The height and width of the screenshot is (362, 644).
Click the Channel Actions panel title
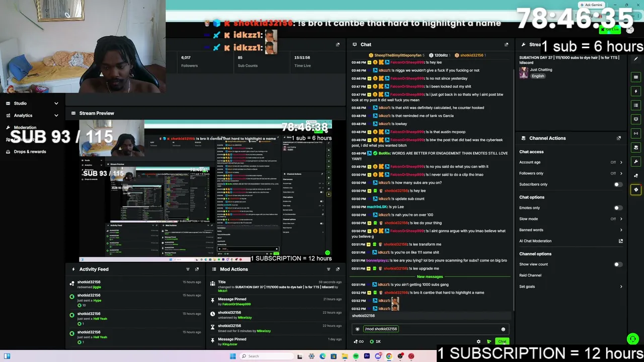(547, 138)
